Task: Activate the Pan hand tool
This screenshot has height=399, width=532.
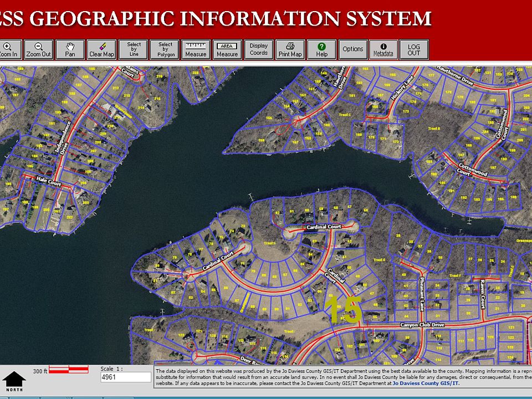Action: [x=70, y=49]
